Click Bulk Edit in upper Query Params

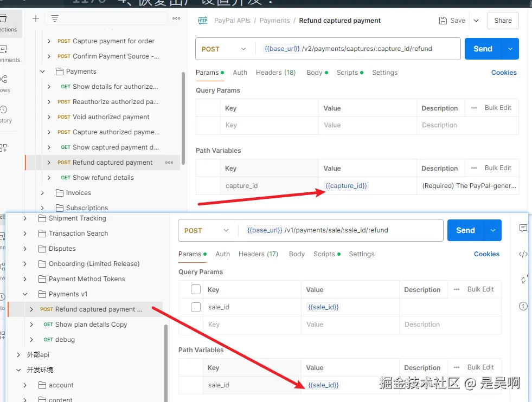tap(498, 108)
